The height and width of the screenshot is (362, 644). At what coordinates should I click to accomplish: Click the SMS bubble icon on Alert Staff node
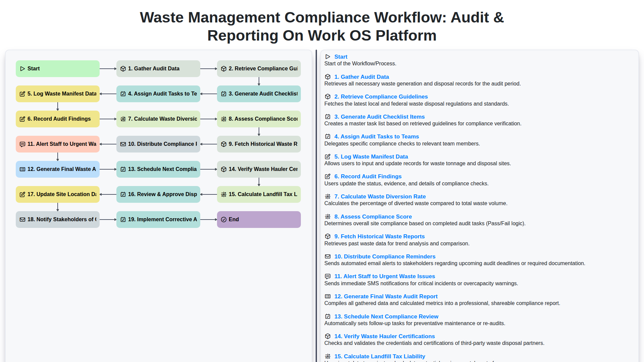pos(22,144)
